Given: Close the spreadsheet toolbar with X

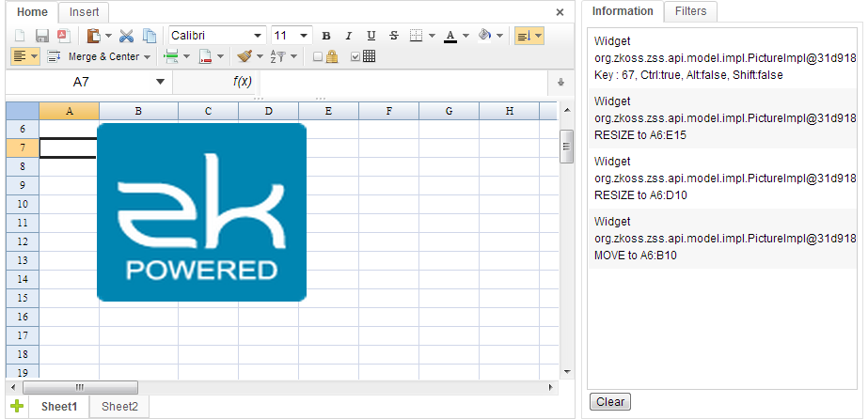Looking at the screenshot, I should (560, 12).
